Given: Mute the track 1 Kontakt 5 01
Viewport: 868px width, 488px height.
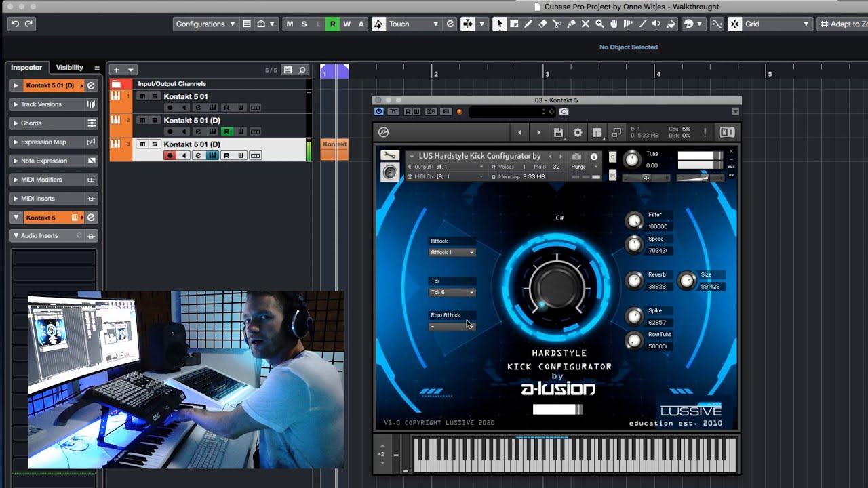Looking at the screenshot, I should (x=142, y=96).
